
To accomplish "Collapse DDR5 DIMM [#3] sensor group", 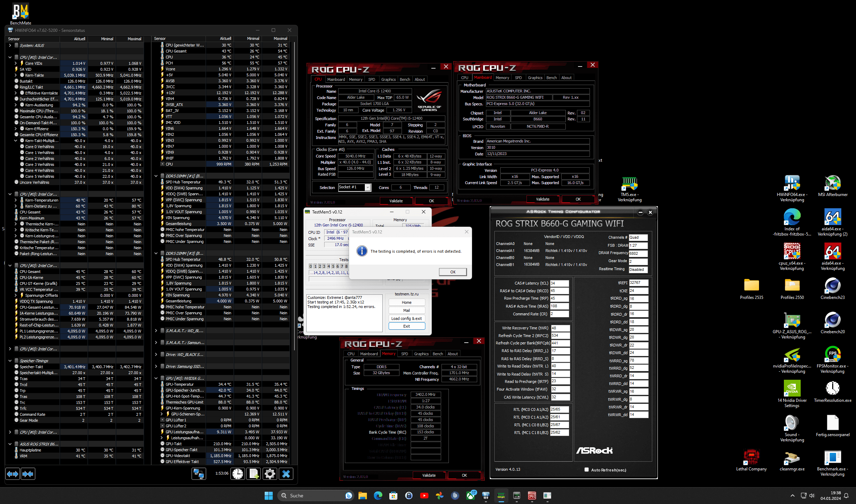I will click(x=156, y=253).
